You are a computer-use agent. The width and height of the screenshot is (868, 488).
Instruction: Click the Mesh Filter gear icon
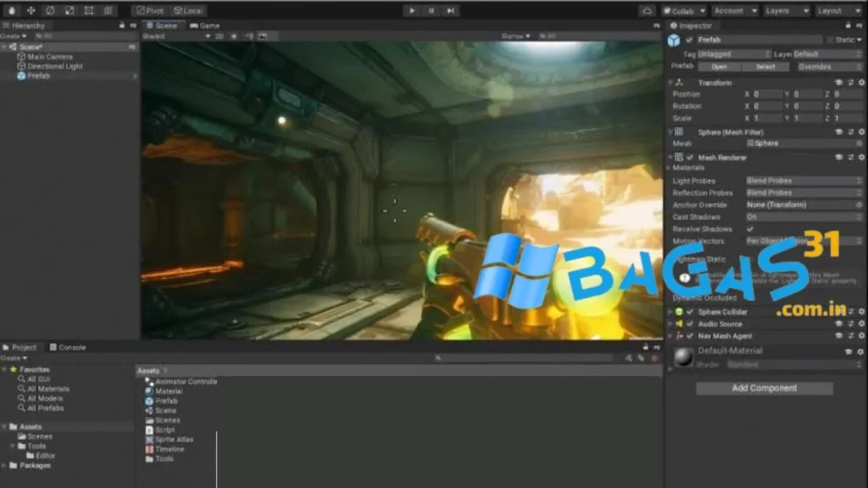pyautogui.click(x=861, y=131)
